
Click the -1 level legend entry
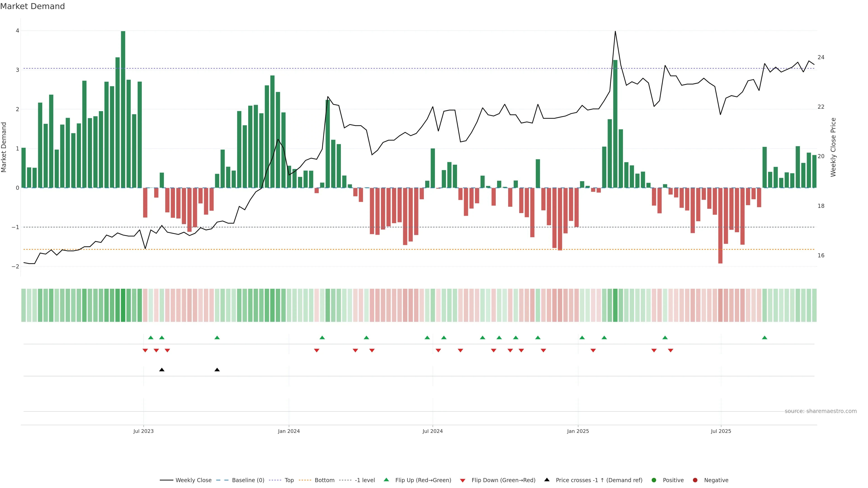pos(365,480)
